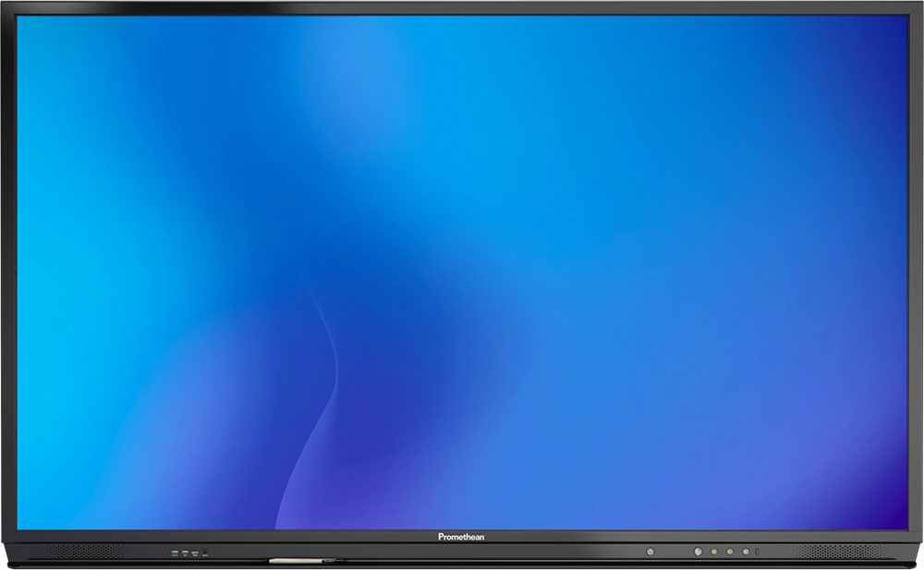Image resolution: width=924 pixels, height=570 pixels.
Task: Click the blue display screen
Action: coord(463,273)
